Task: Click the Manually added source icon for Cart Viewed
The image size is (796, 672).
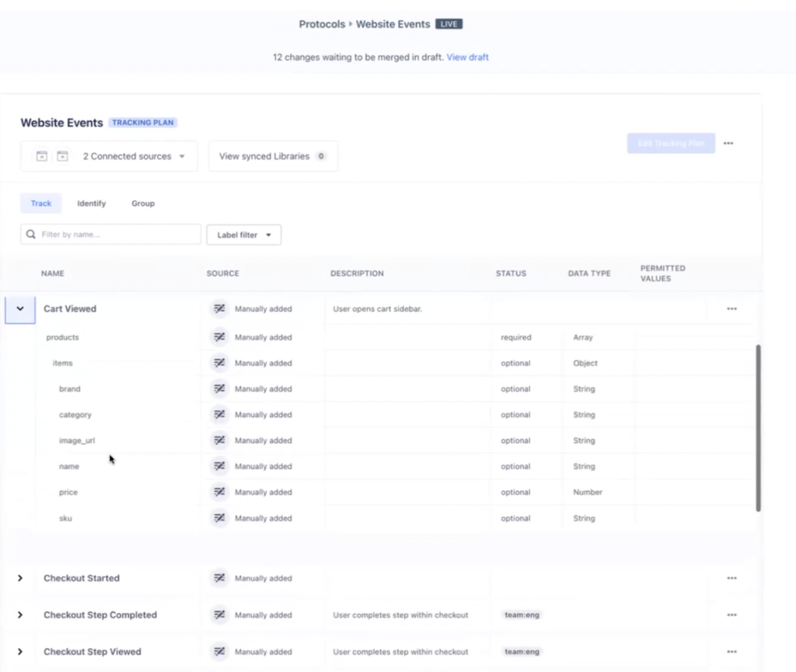Action: coord(220,308)
